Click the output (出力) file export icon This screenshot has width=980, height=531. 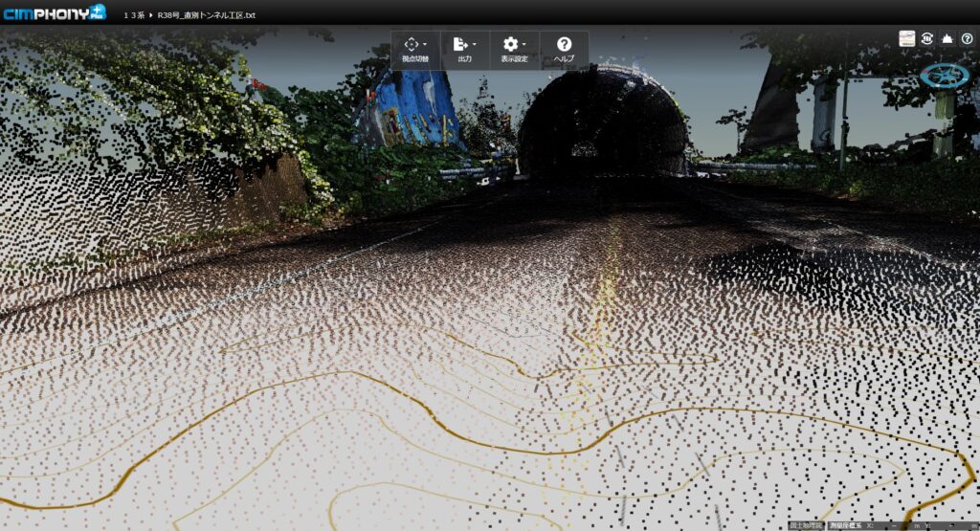(x=460, y=44)
